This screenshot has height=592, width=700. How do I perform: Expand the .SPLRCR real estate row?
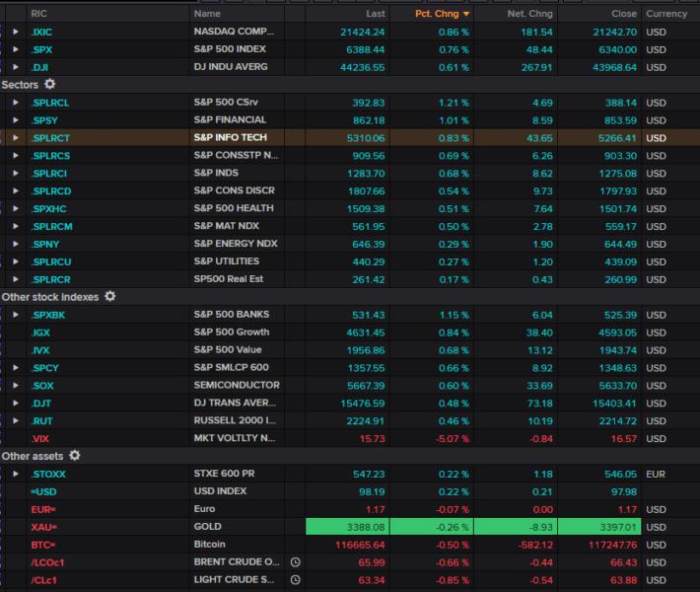click(x=16, y=279)
